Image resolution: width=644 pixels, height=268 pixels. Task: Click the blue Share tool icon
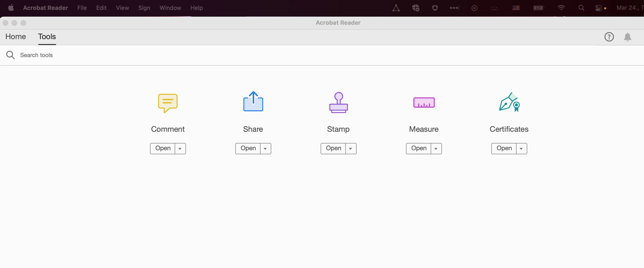253,102
